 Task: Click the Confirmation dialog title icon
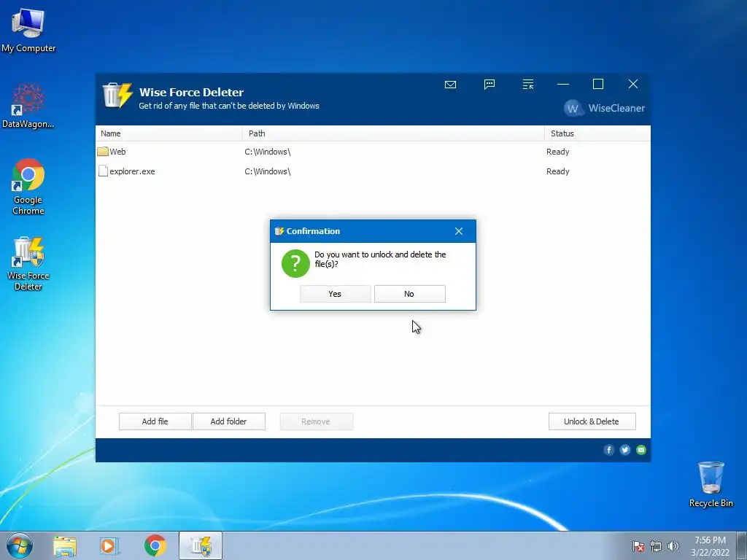pyautogui.click(x=279, y=231)
